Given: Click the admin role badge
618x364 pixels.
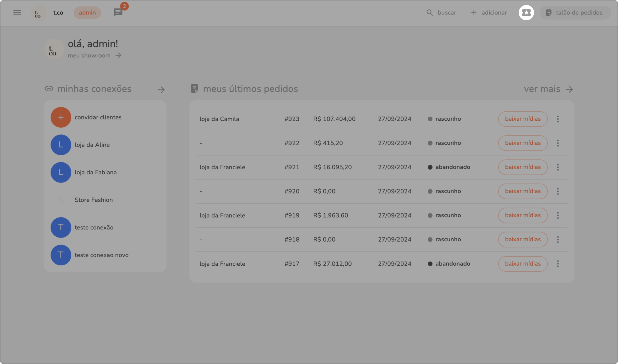Looking at the screenshot, I should click(87, 13).
